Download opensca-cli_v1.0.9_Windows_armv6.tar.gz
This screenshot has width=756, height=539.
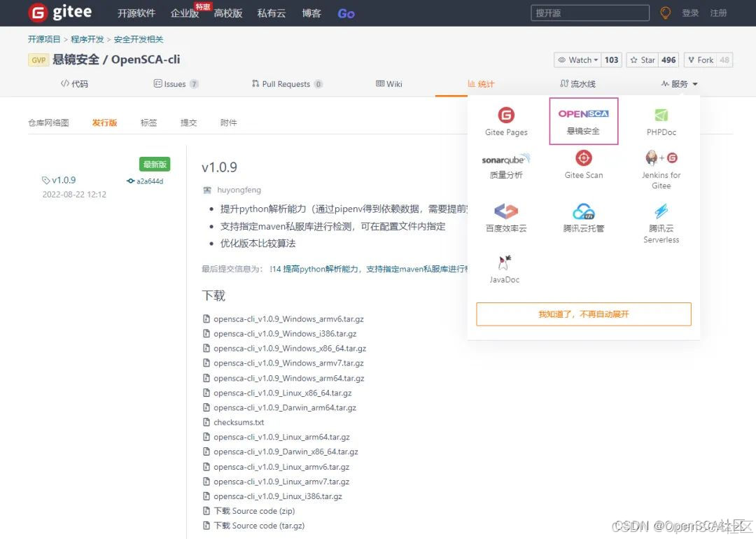pyautogui.click(x=288, y=319)
